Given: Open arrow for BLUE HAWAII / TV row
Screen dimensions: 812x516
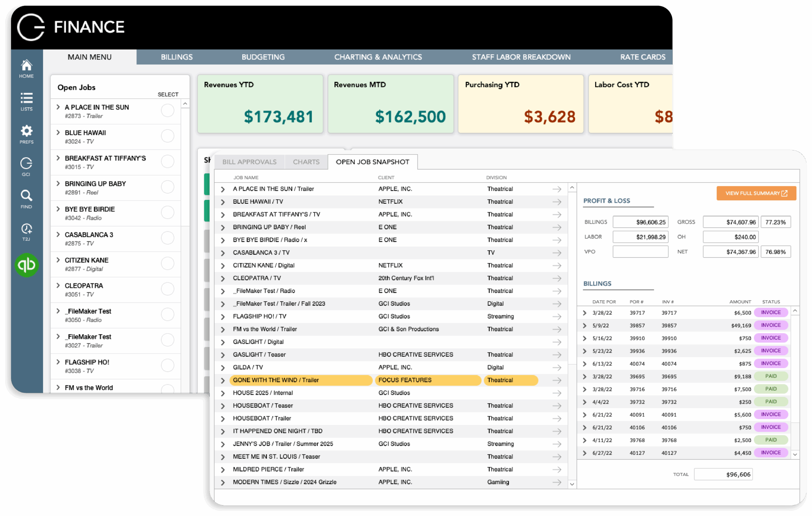Looking at the screenshot, I should pyautogui.click(x=557, y=202).
